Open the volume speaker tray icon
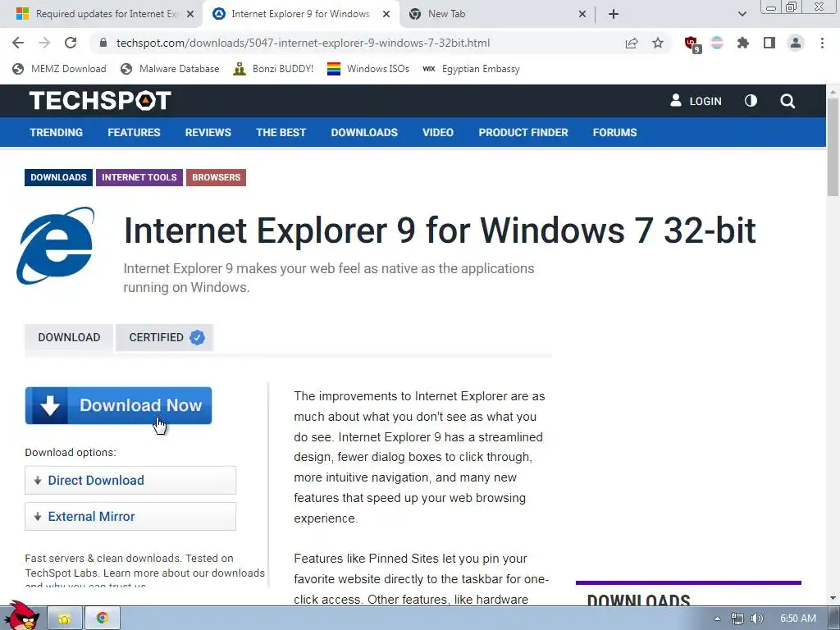The image size is (840, 630). point(757,619)
